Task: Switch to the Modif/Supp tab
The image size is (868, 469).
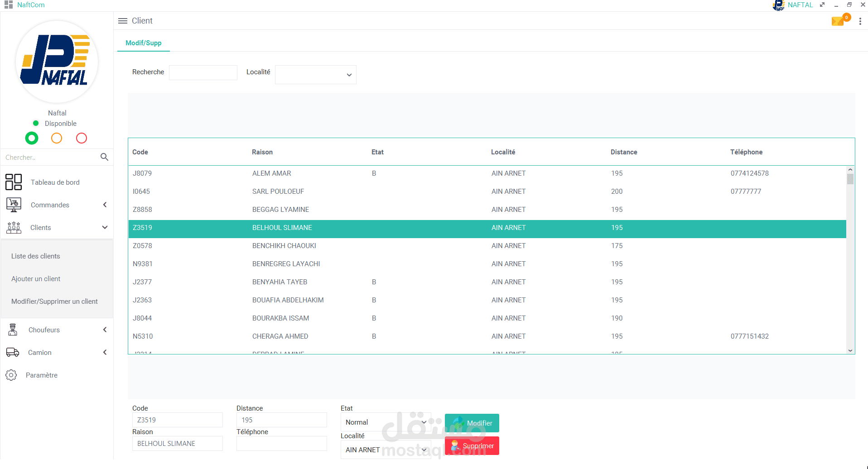Action: click(x=144, y=43)
